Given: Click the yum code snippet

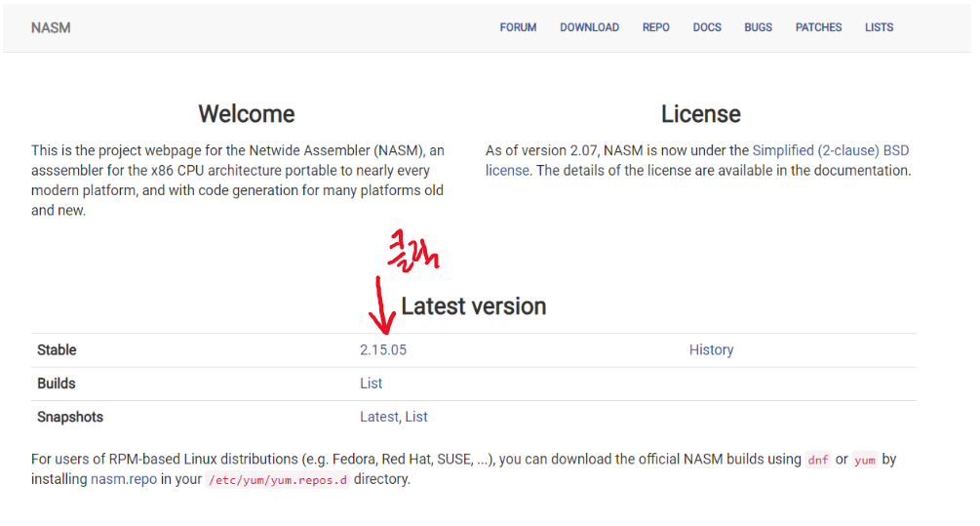Looking at the screenshot, I should pos(864,460).
